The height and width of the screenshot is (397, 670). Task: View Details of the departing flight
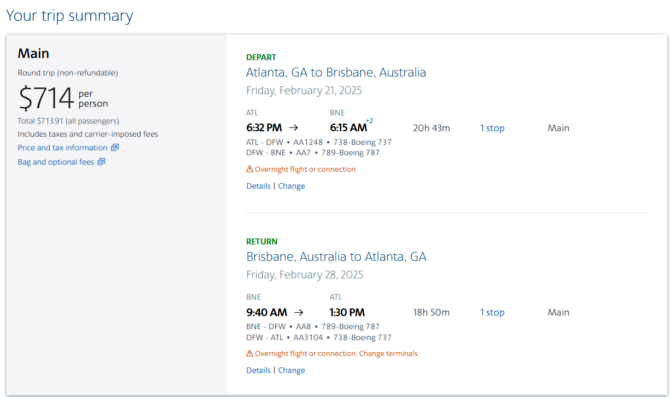pos(258,186)
